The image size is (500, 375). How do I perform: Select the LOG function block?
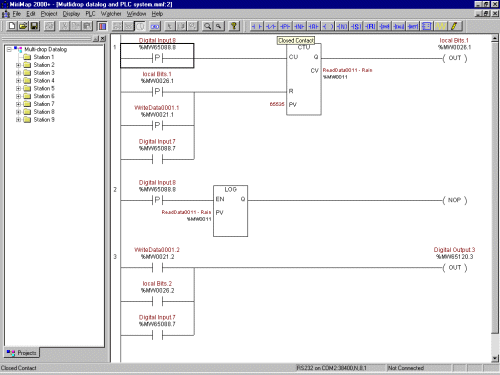pyautogui.click(x=230, y=211)
